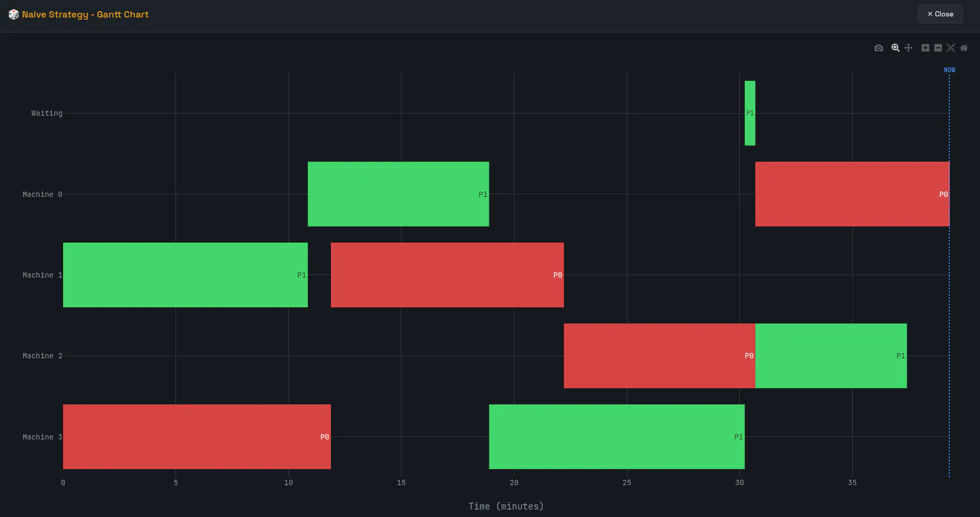Select the box zoom tool
Viewport: 980px width, 517px height.
tap(895, 48)
